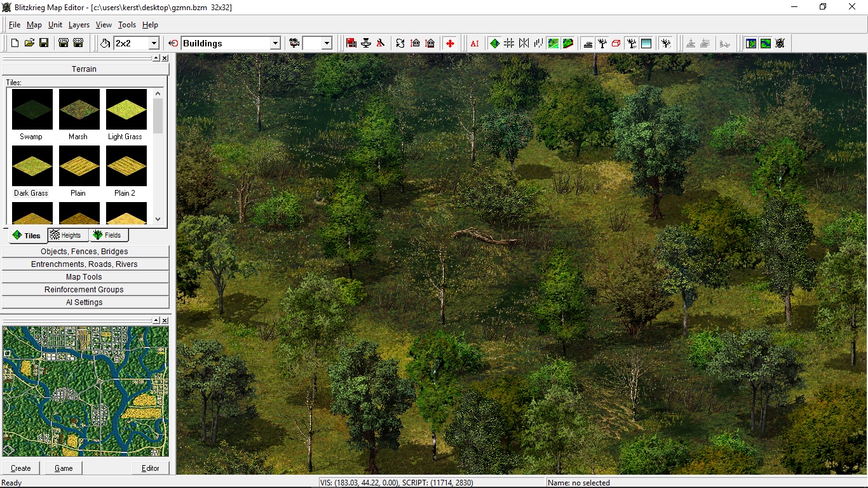Open the Unit menu
Viewport: 868px width, 488px height.
pyautogui.click(x=55, y=25)
